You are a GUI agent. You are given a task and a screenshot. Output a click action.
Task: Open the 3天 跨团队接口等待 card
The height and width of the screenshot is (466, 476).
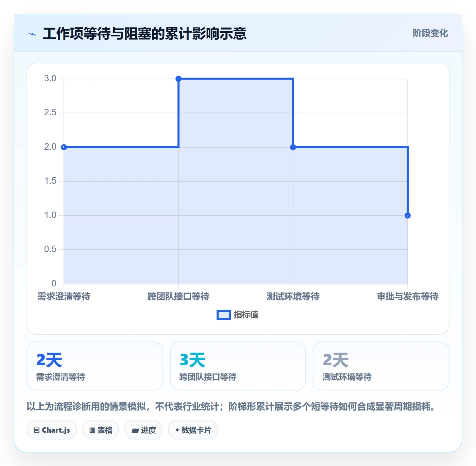click(x=238, y=366)
